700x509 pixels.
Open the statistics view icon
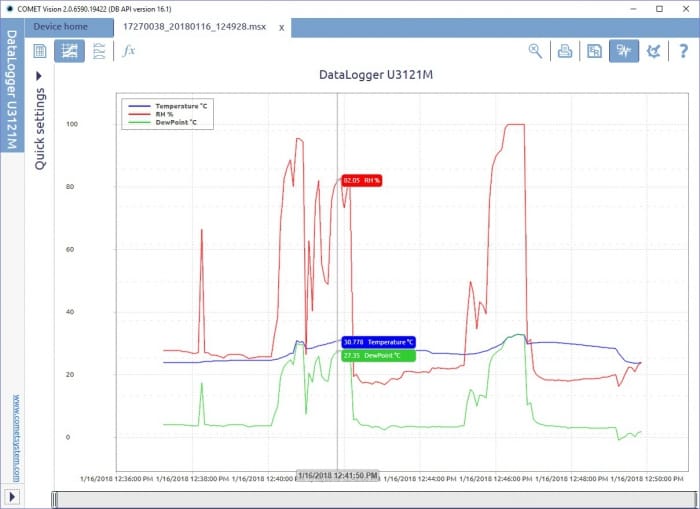(x=98, y=51)
